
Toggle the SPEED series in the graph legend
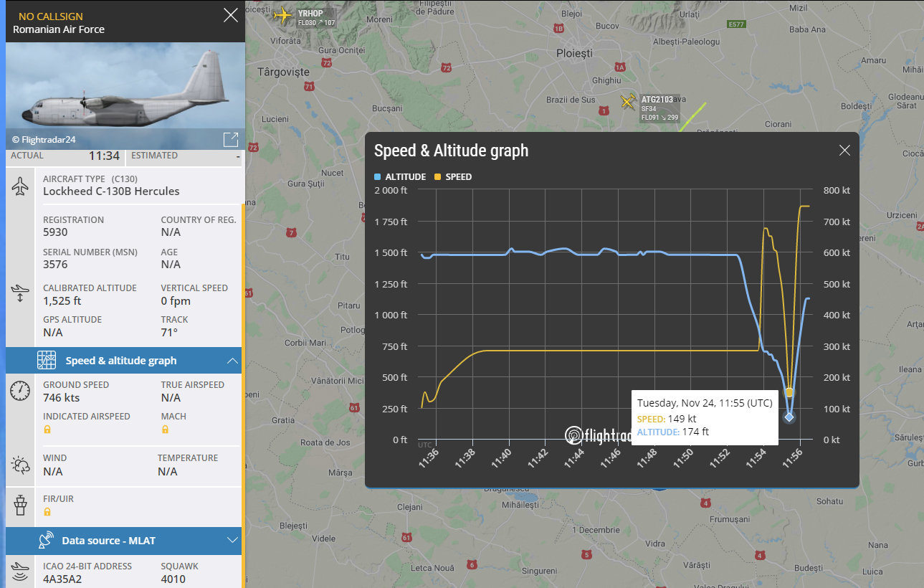coord(453,177)
